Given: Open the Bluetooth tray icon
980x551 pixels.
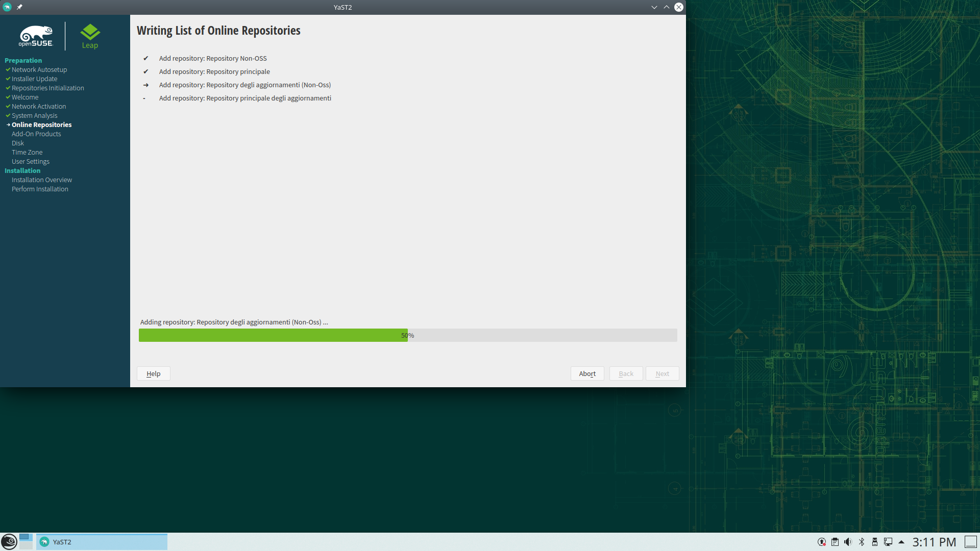Looking at the screenshot, I should coord(862,542).
